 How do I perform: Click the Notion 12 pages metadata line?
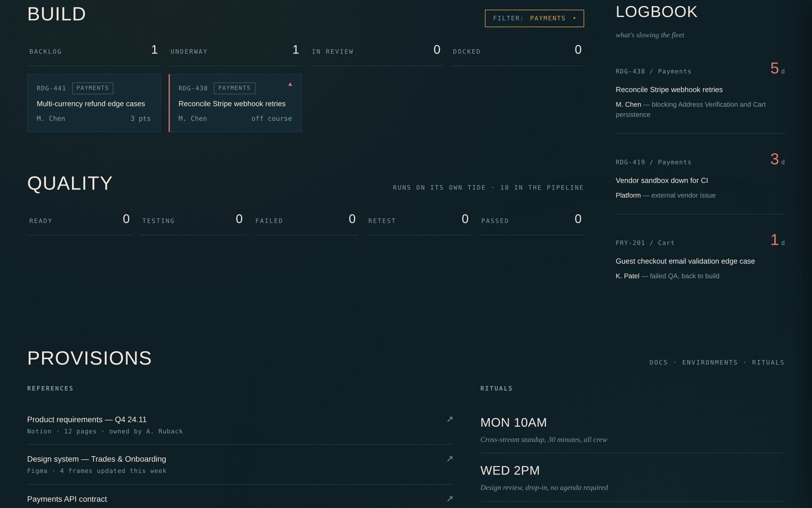(x=105, y=431)
